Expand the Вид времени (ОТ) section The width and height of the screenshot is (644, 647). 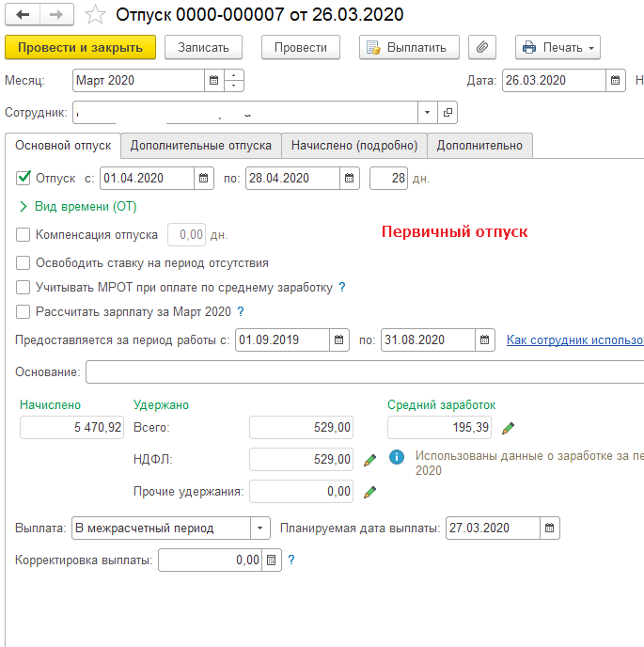click(x=23, y=206)
